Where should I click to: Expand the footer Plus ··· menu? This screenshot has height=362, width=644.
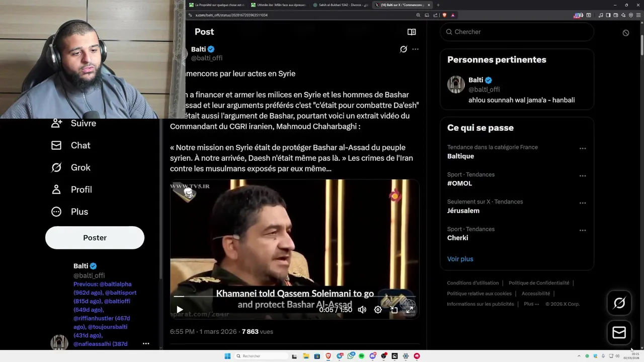531,304
